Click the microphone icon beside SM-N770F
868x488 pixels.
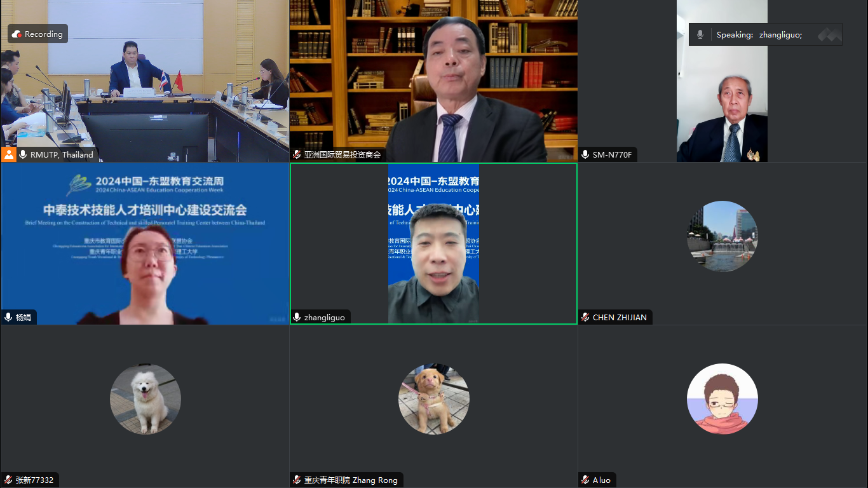click(x=585, y=154)
